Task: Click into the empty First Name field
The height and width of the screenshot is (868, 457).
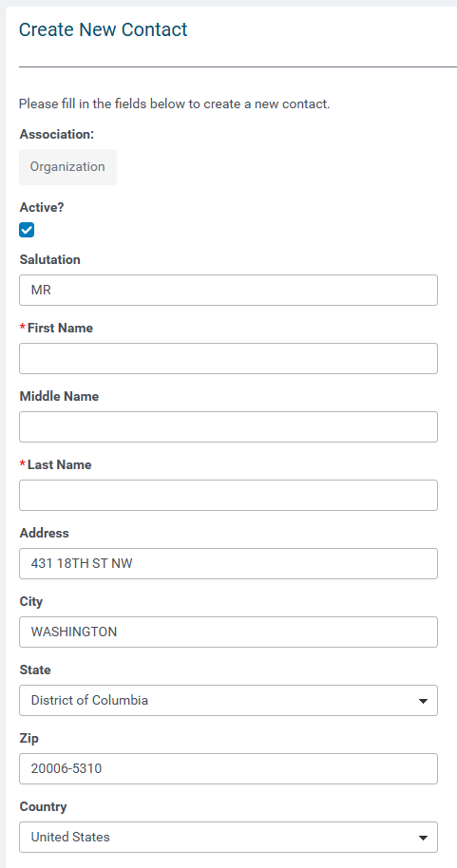Action: (228, 358)
